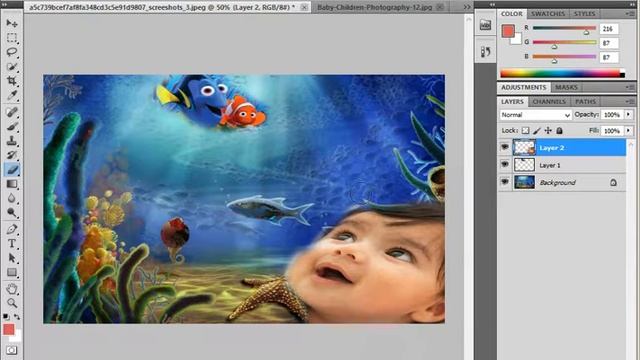Show more document tabs with double arrow
Image resolution: width=640 pixels, height=360 pixels.
coord(467,7)
